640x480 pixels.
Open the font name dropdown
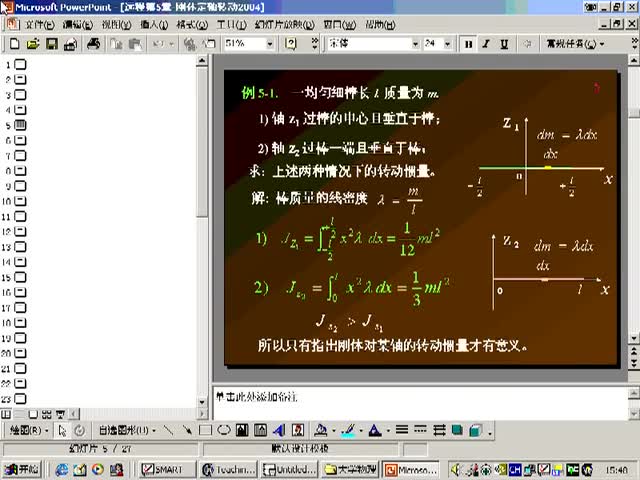click(x=415, y=44)
